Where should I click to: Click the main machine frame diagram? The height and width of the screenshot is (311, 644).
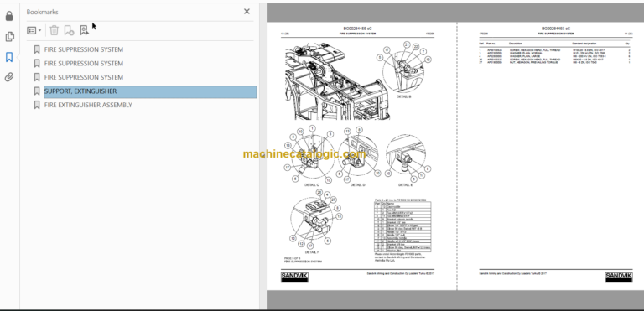tap(338, 80)
